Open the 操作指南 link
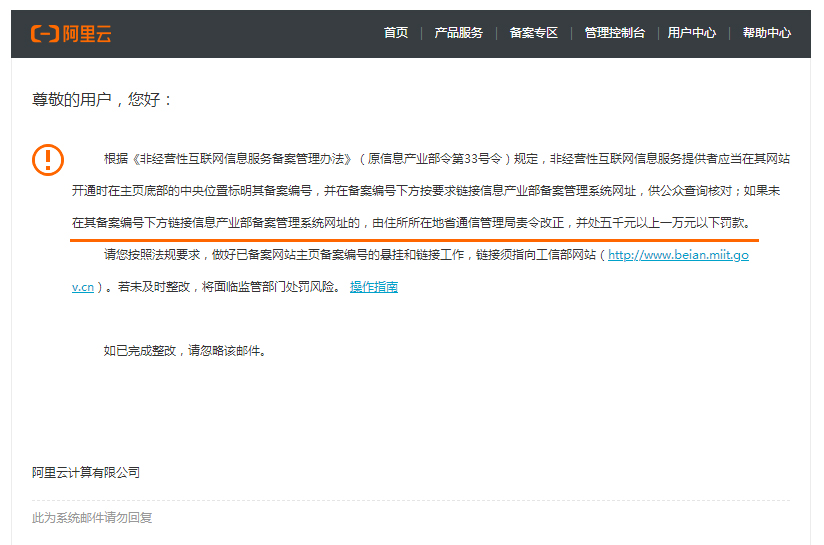This screenshot has width=824, height=545. click(x=373, y=287)
